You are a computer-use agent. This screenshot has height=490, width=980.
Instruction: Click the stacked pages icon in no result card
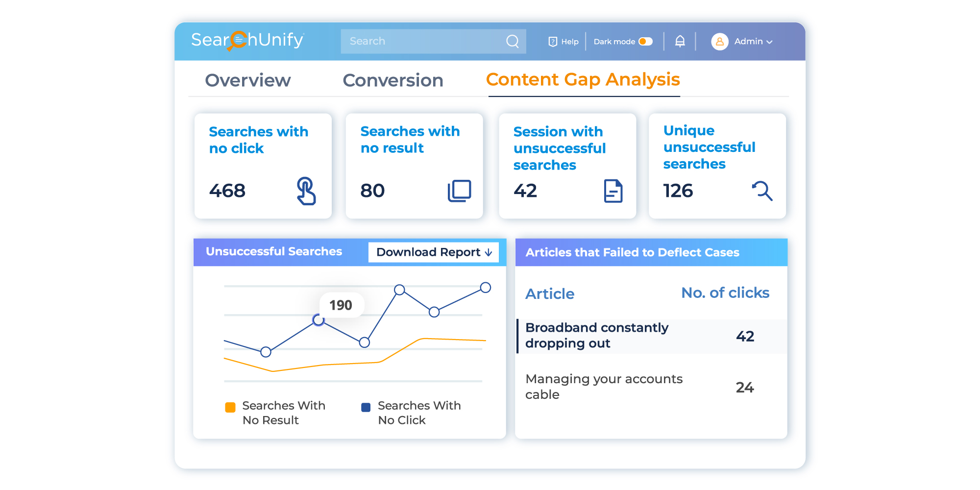[x=459, y=191]
